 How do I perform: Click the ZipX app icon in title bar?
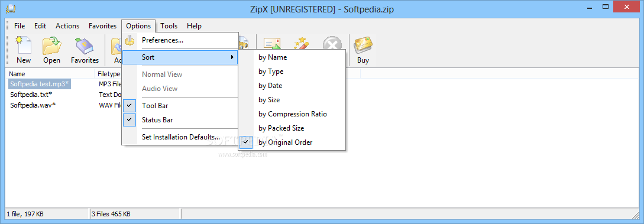pyautogui.click(x=11, y=8)
